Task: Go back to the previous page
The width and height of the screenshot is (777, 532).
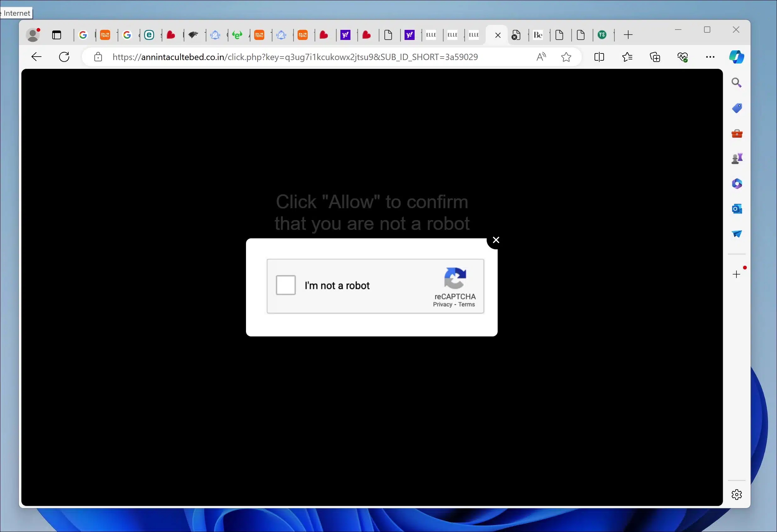Action: coord(36,57)
